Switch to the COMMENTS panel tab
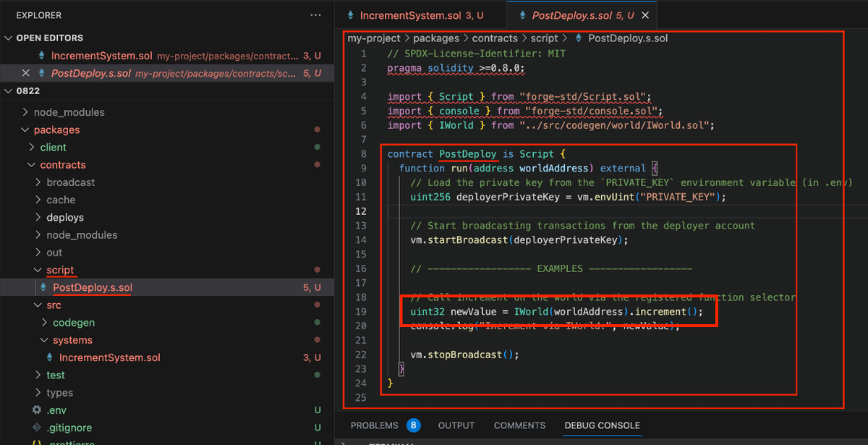This screenshot has width=868, height=445. coord(519,425)
